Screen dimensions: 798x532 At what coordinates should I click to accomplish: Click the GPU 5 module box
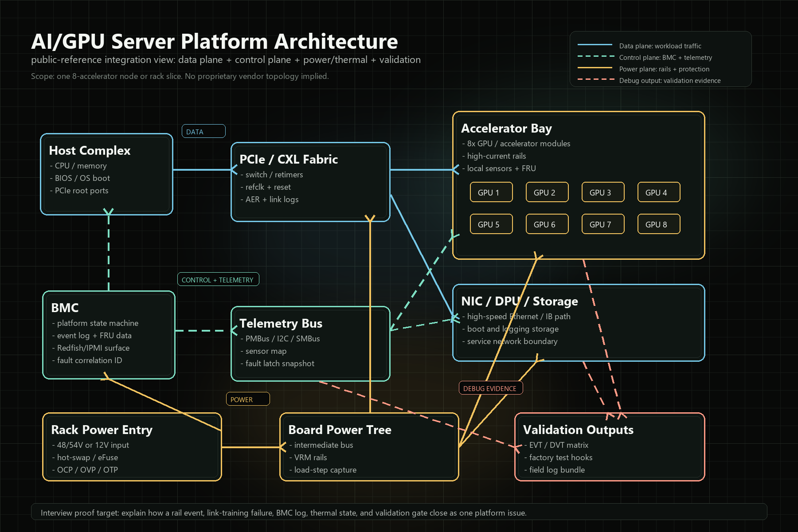click(491, 224)
